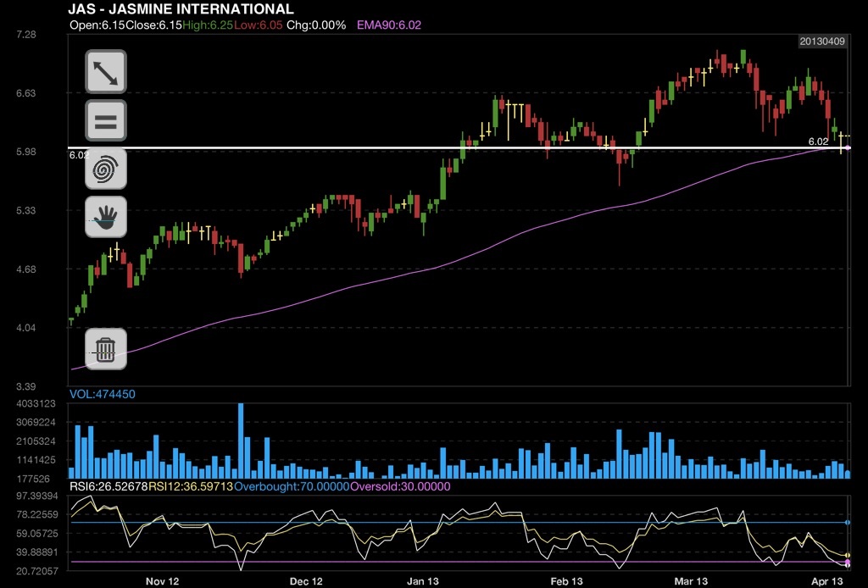Click the 5.33 price axis label
This screenshot has width=868, height=588.
pos(26,210)
